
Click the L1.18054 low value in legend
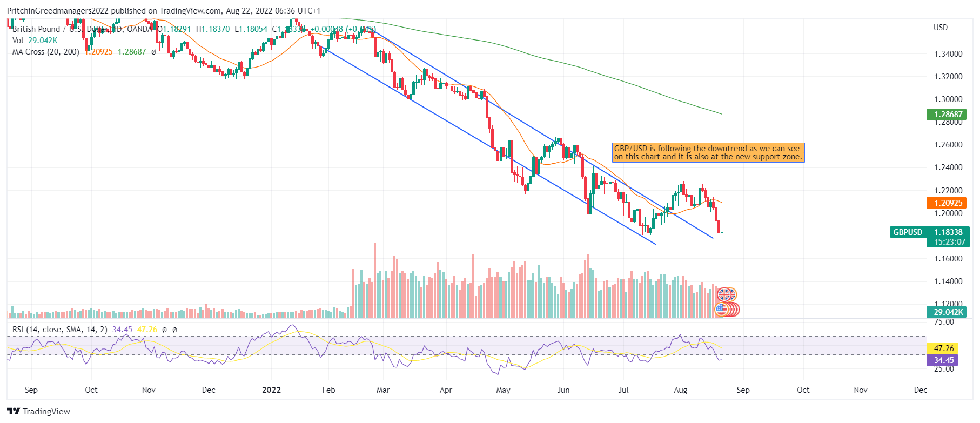pos(251,29)
